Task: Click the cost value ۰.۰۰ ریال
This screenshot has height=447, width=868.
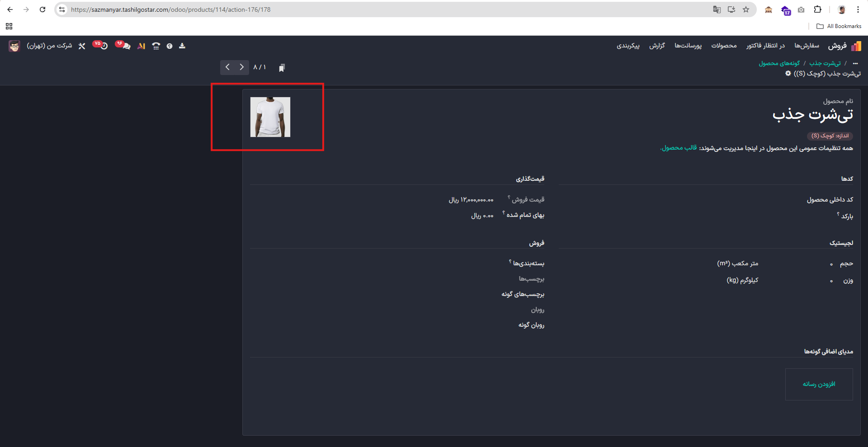Action: click(x=482, y=216)
